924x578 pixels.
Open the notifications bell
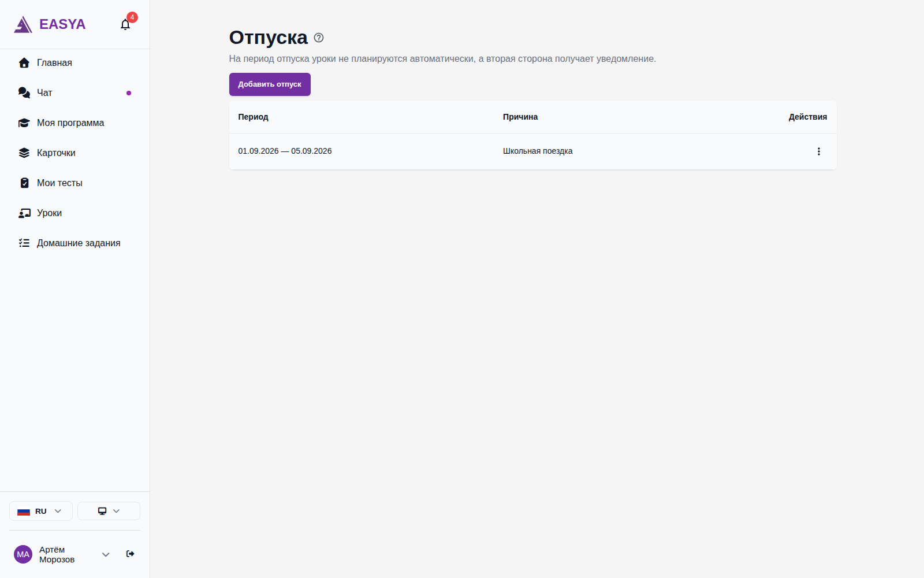[x=125, y=24]
